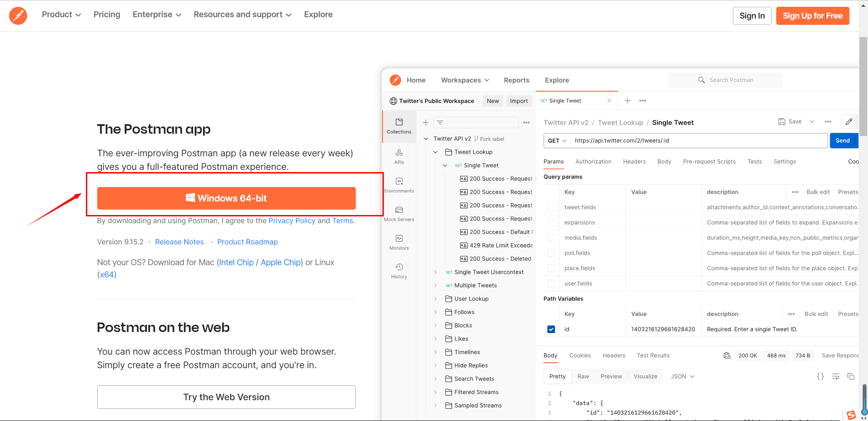Open the Product dropdown menu
The width and height of the screenshot is (868, 421).
click(61, 14)
